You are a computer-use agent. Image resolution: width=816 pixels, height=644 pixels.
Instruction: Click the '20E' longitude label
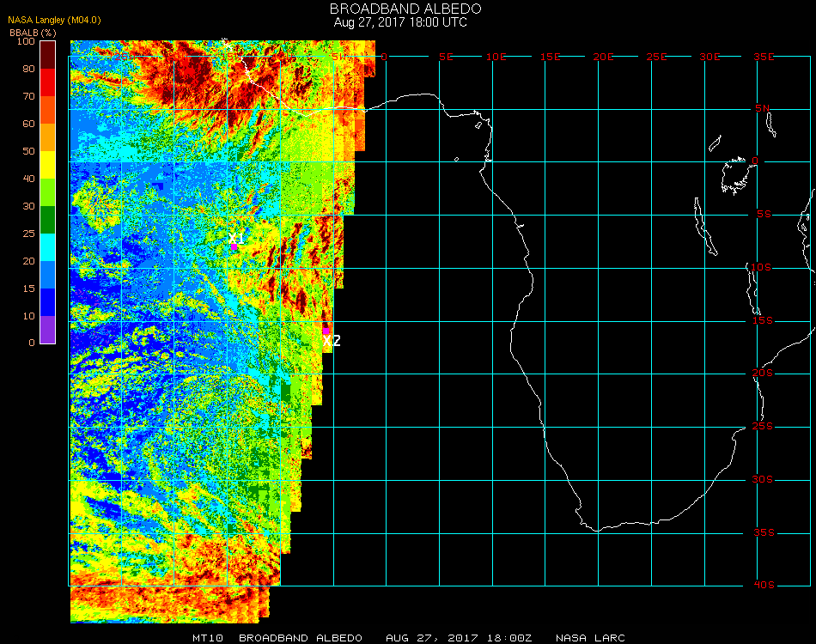[x=603, y=57]
